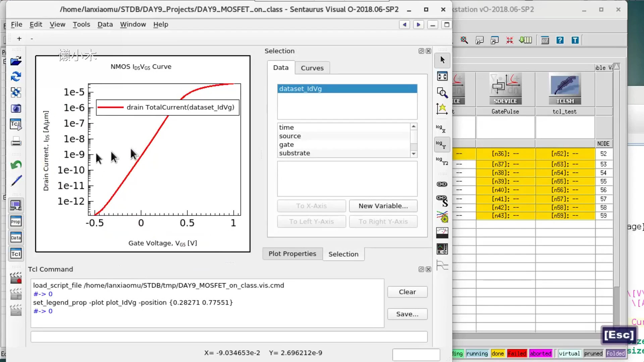Select the log Y-axis toggle icon
The image size is (644, 362).
(x=441, y=144)
